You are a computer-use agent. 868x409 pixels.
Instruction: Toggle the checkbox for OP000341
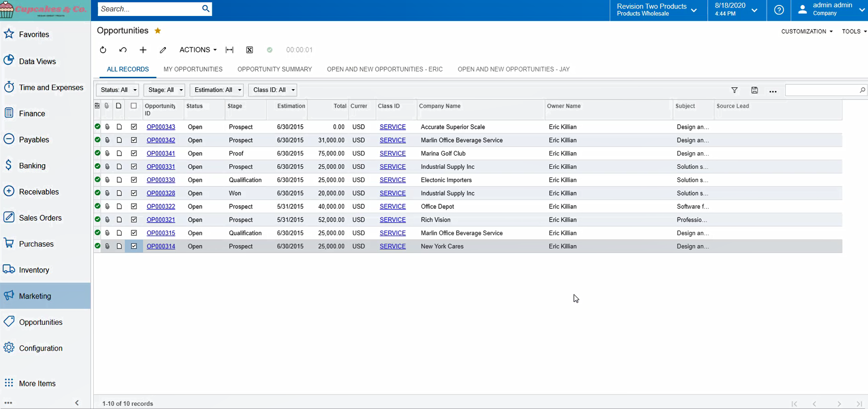[x=134, y=153]
